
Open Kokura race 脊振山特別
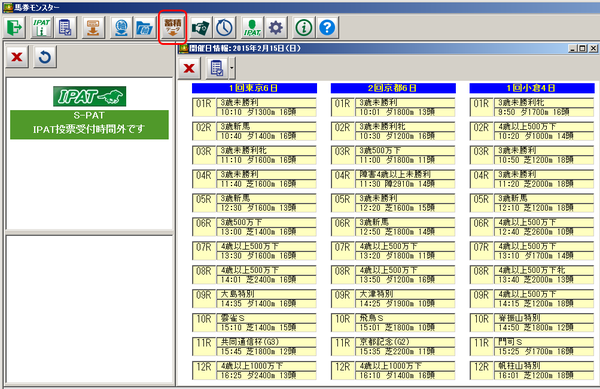click(544, 318)
